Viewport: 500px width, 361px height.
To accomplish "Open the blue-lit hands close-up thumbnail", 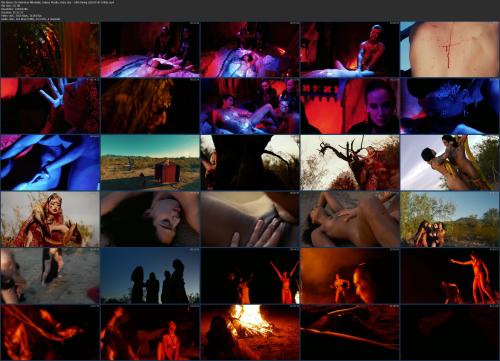I will (x=50, y=163).
